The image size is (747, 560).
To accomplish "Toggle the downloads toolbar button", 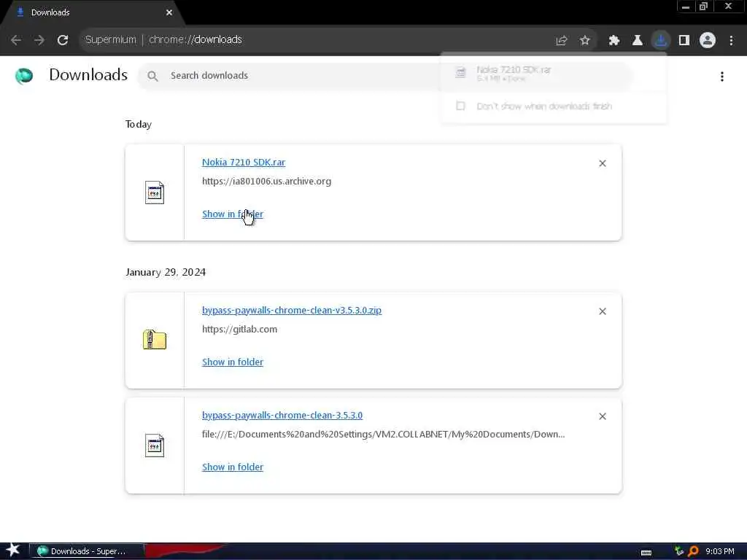I will click(661, 41).
